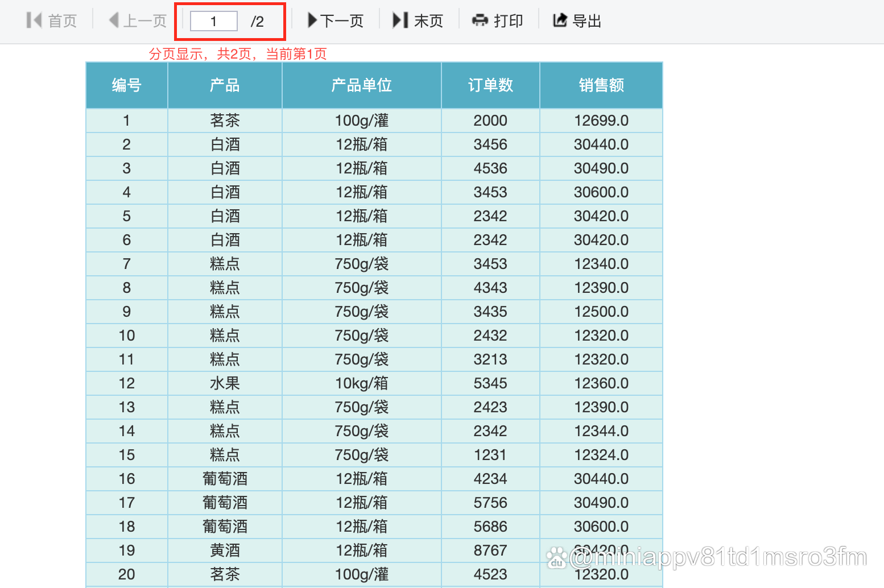This screenshot has width=884, height=588.
Task: Select the 订单数 column header
Action: pos(490,85)
